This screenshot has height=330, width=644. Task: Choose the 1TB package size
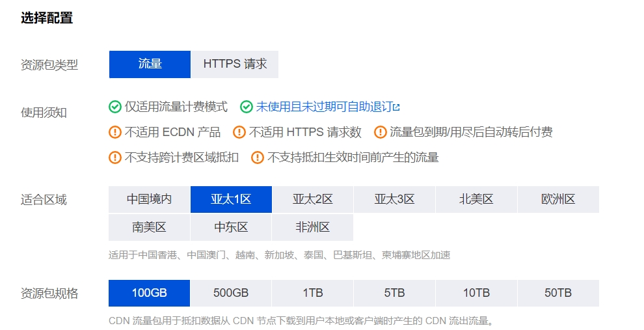click(x=312, y=293)
